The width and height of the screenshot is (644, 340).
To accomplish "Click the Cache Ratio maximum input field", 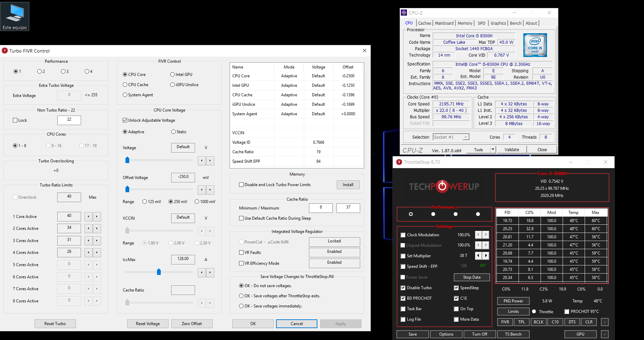I will pos(348,208).
